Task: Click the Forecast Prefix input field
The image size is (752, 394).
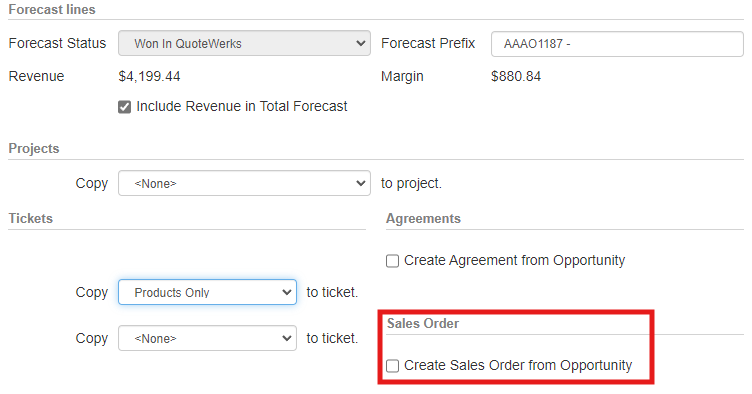Action: (617, 44)
